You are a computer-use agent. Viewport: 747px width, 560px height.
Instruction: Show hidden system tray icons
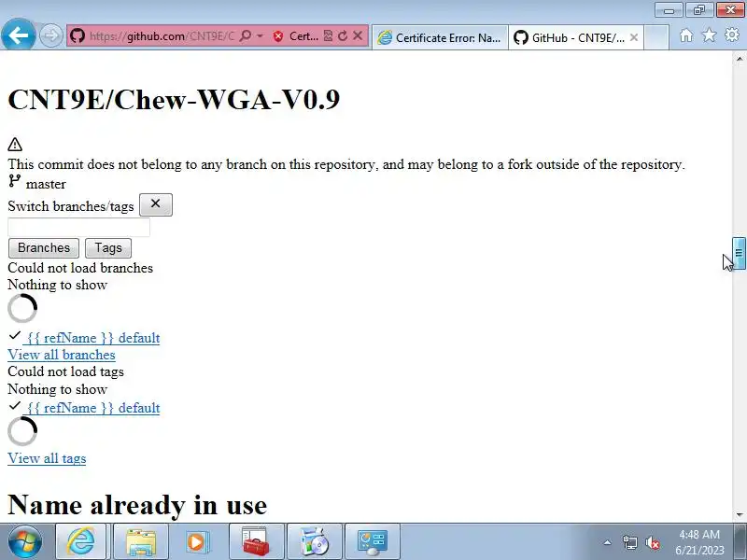pos(608,542)
